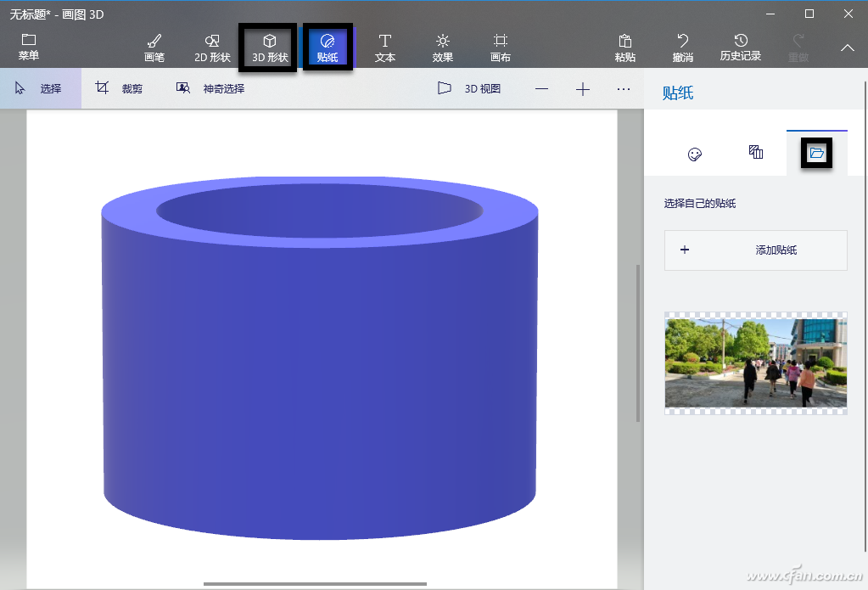Click the 撤销 (Undo) button
Image resolution: width=868 pixels, height=590 pixels.
pyautogui.click(x=682, y=47)
